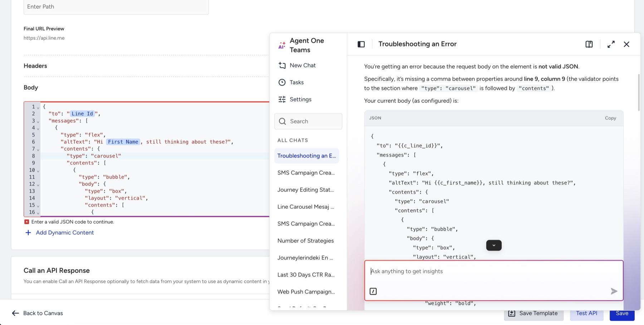Image resolution: width=644 pixels, height=325 pixels.
Task: Click the chat response vertical scrollbar
Action: pyautogui.click(x=639, y=92)
